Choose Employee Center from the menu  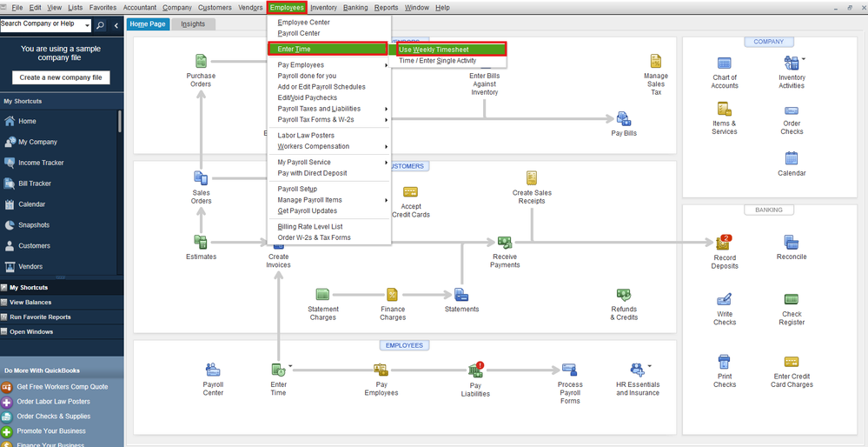(x=304, y=22)
